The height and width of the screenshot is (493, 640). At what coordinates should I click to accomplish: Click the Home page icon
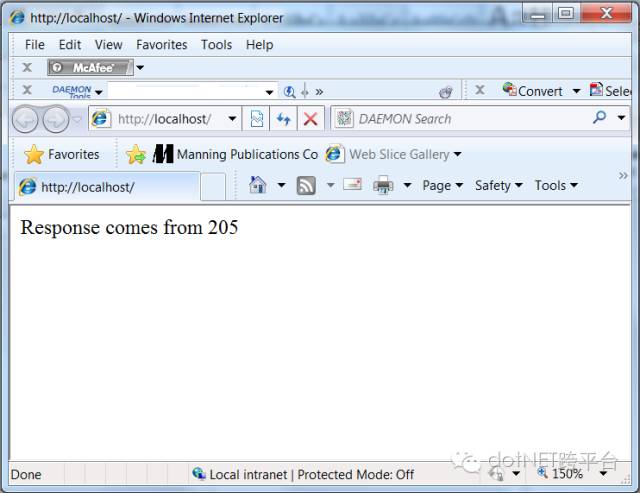point(258,185)
